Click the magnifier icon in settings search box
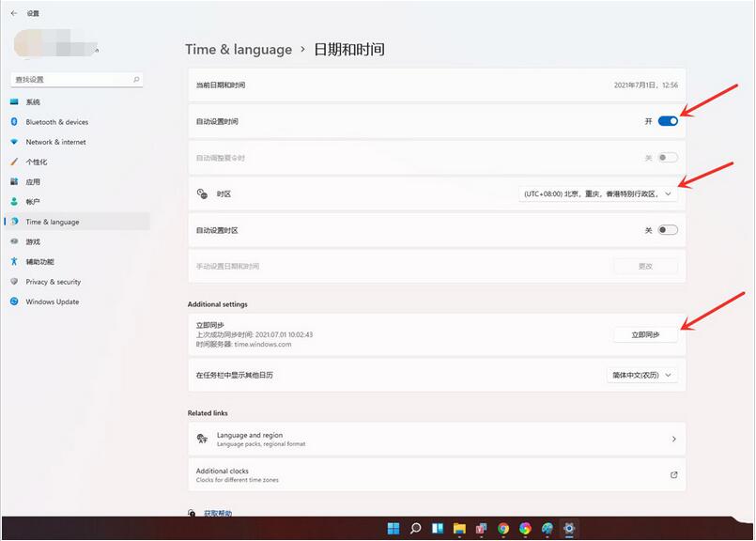The height and width of the screenshot is (541, 756). [x=136, y=79]
